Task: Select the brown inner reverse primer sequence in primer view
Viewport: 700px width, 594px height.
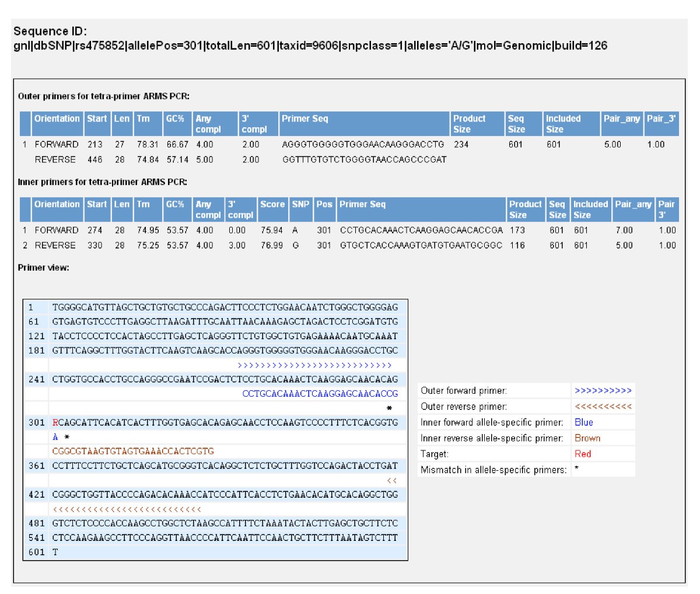Action: (x=133, y=451)
